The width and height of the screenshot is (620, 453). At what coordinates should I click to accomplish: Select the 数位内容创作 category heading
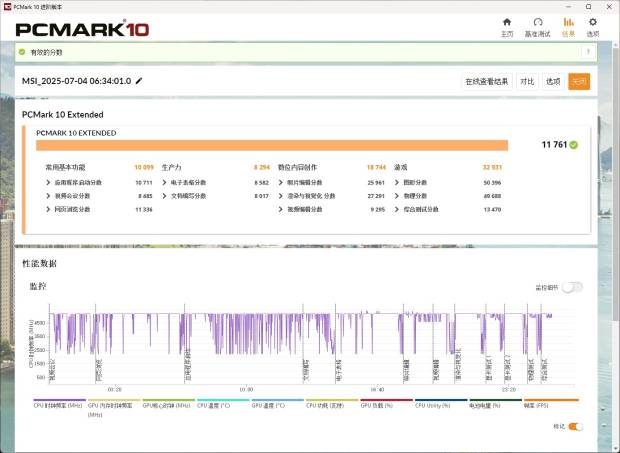pos(297,168)
